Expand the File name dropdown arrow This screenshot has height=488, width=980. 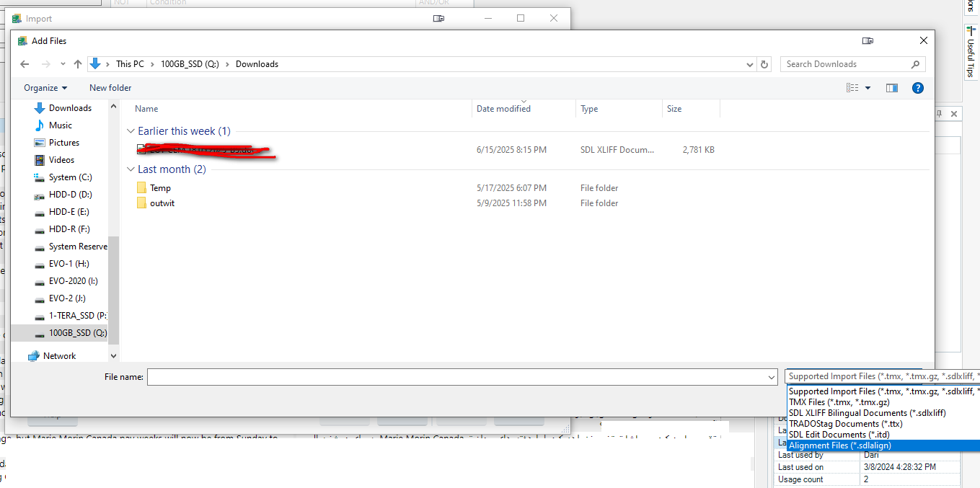tap(771, 377)
